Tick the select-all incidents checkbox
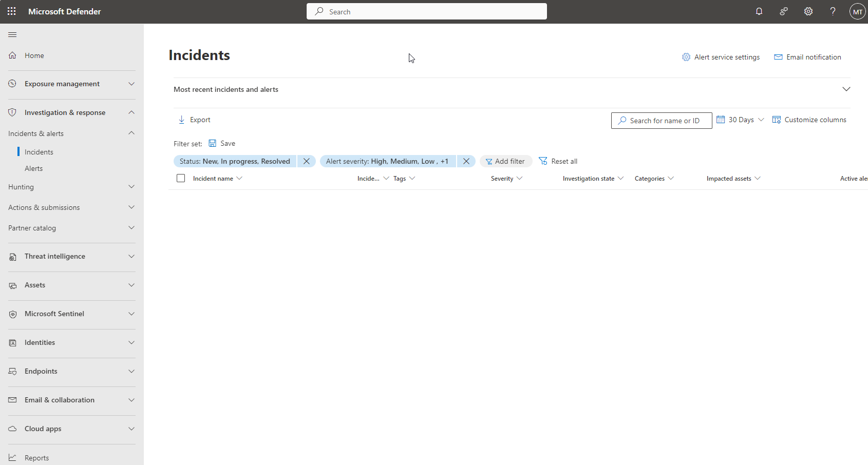868x465 pixels. (181, 178)
